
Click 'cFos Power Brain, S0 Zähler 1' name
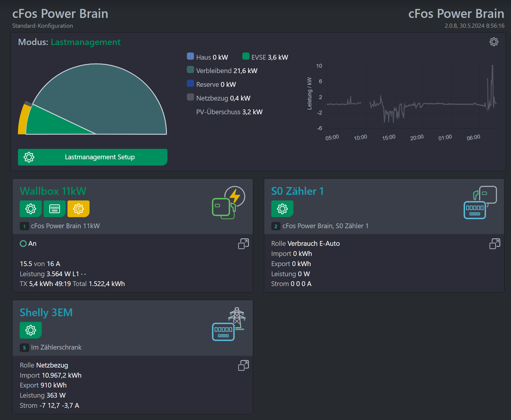325,226
